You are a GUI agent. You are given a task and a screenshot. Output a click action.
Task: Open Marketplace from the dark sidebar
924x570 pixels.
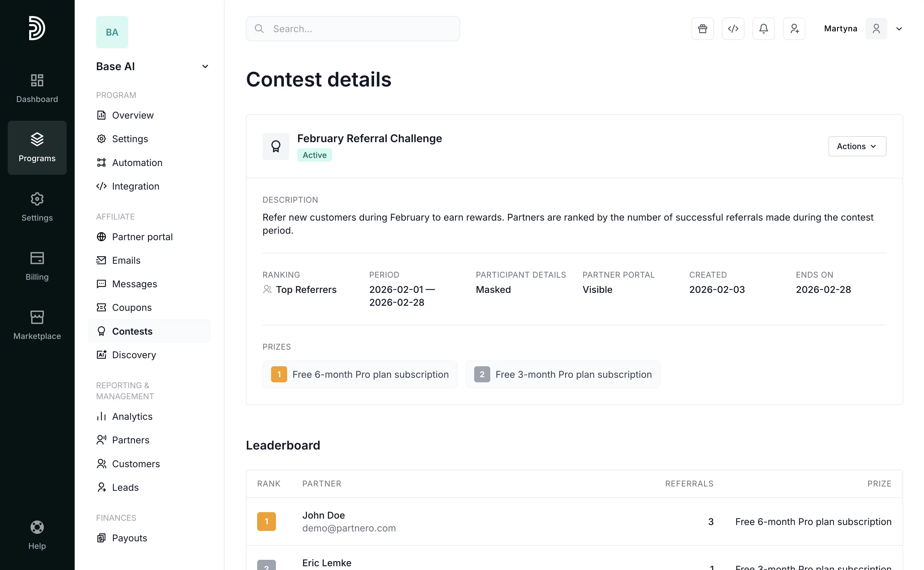(x=37, y=325)
